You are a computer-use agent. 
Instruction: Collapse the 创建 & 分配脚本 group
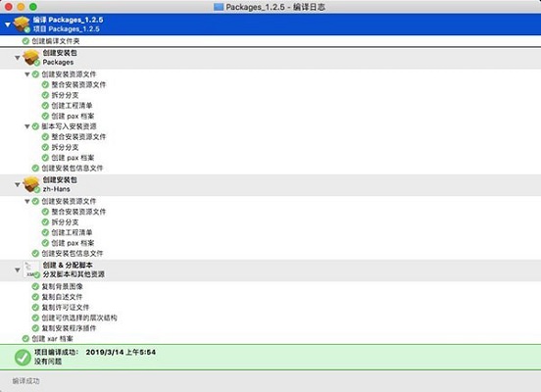[18, 269]
